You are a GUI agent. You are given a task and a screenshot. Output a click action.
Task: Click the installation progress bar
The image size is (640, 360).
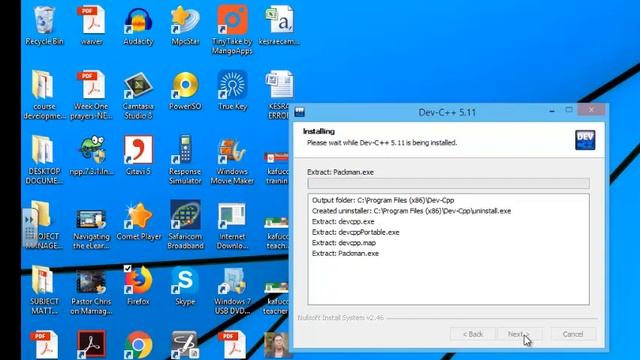448,183
